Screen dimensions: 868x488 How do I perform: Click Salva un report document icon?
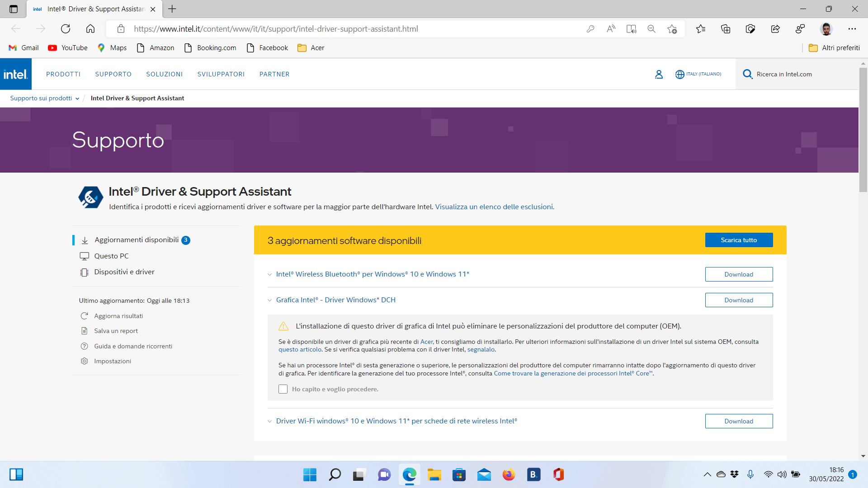(x=84, y=331)
